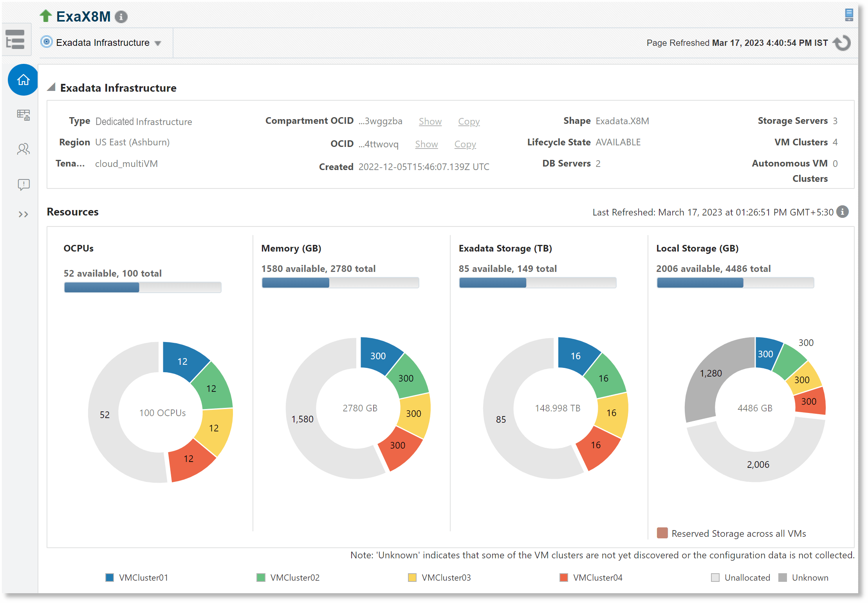Click the green status arrow near ExaX8M

[x=46, y=16]
